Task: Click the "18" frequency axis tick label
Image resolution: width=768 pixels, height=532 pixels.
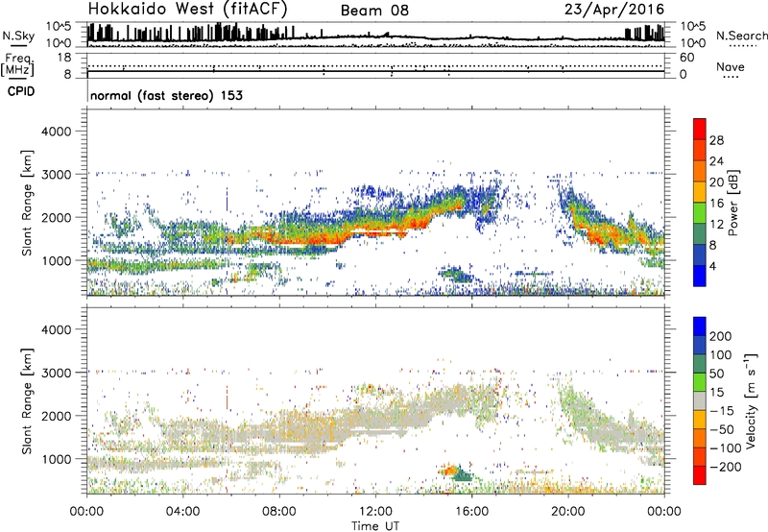Action: point(64,58)
